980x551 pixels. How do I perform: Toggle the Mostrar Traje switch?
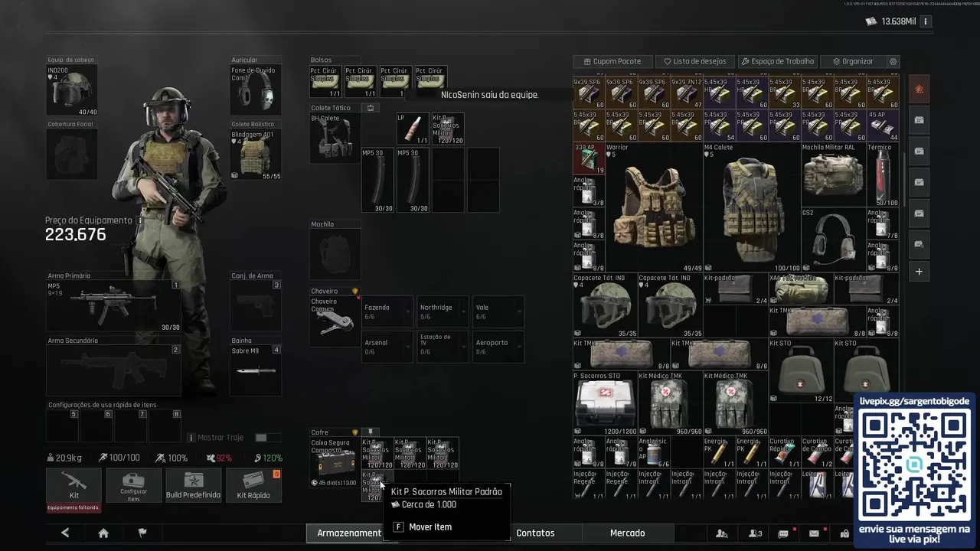click(x=266, y=438)
